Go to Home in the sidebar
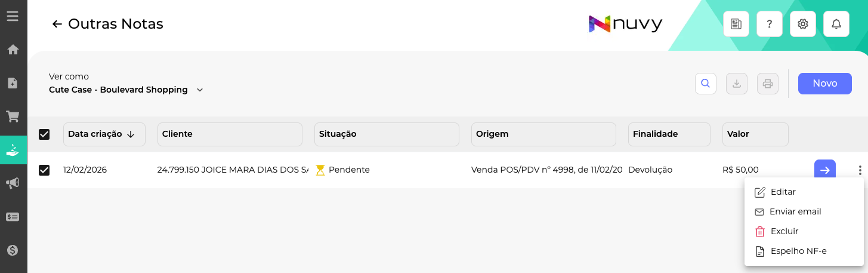The width and height of the screenshot is (868, 273). pos(13,50)
